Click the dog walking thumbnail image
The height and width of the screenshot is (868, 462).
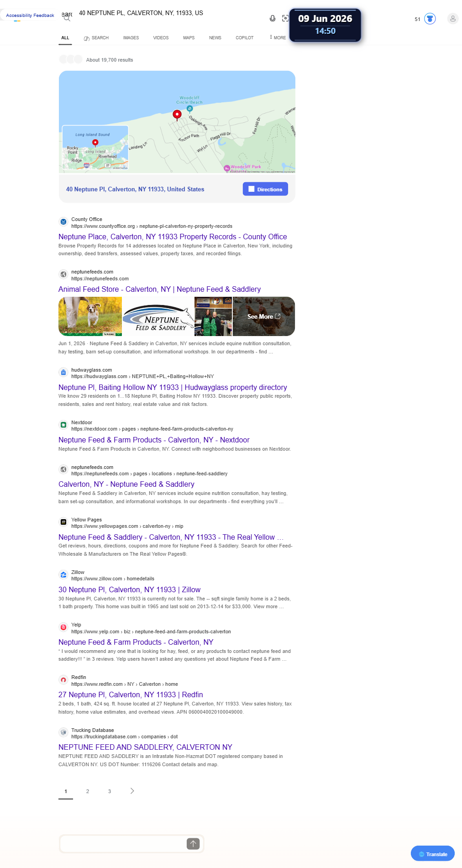(x=90, y=316)
